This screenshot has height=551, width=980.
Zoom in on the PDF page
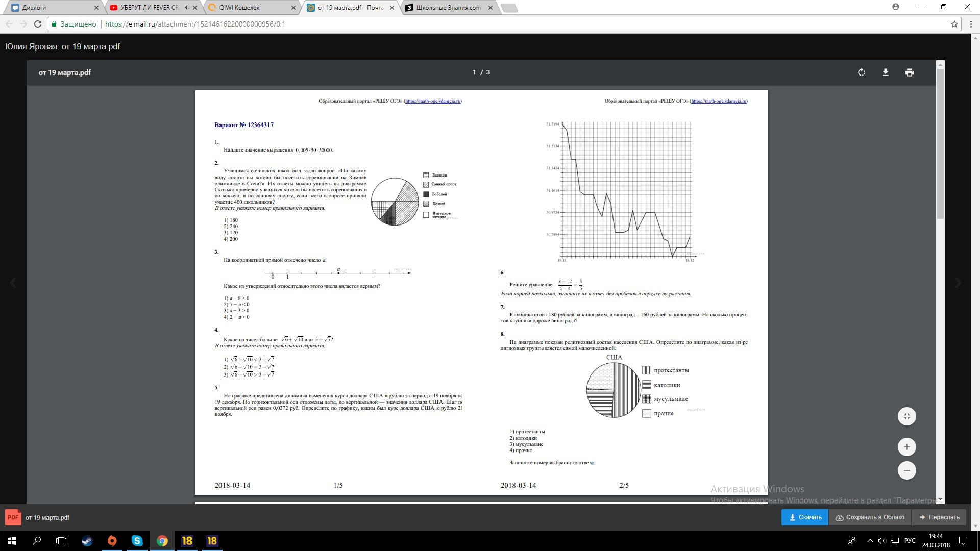click(x=907, y=447)
